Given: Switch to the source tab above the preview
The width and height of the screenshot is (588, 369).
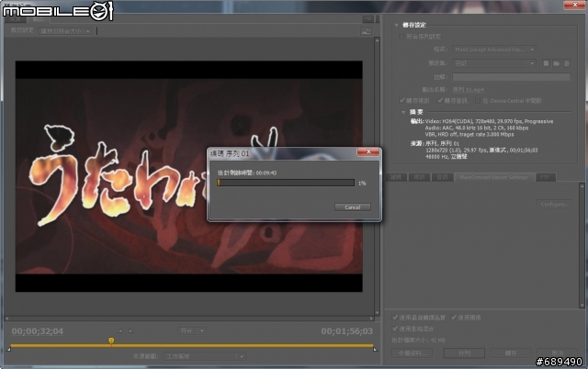Looking at the screenshot, I should [x=15, y=19].
